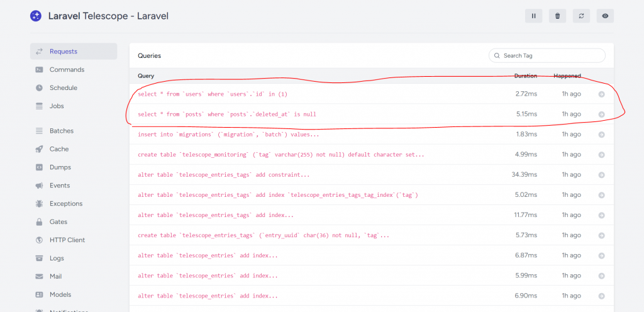Click the Jobs stack icon
The height and width of the screenshot is (312, 644).
(x=40, y=106)
